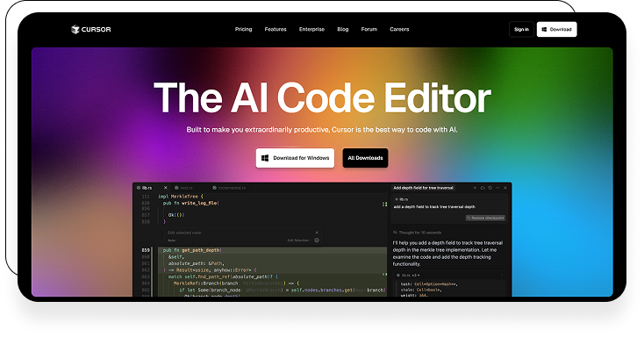Click the cloud icon in chat header
644x337 pixels.
coord(483,188)
